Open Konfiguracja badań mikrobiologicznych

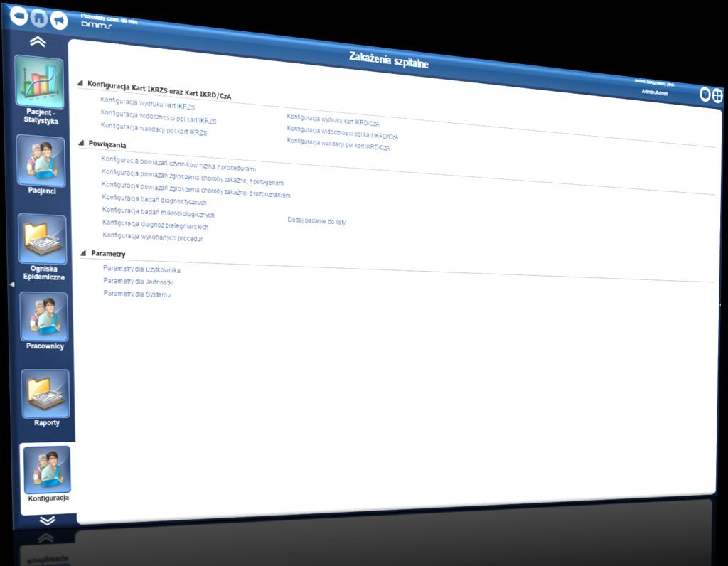[159, 213]
